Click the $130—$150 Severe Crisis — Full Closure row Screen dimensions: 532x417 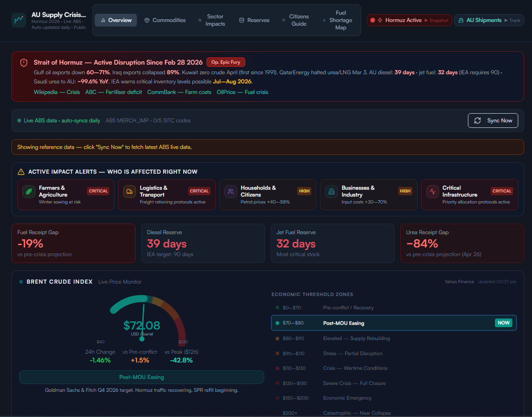pyautogui.click(x=394, y=383)
